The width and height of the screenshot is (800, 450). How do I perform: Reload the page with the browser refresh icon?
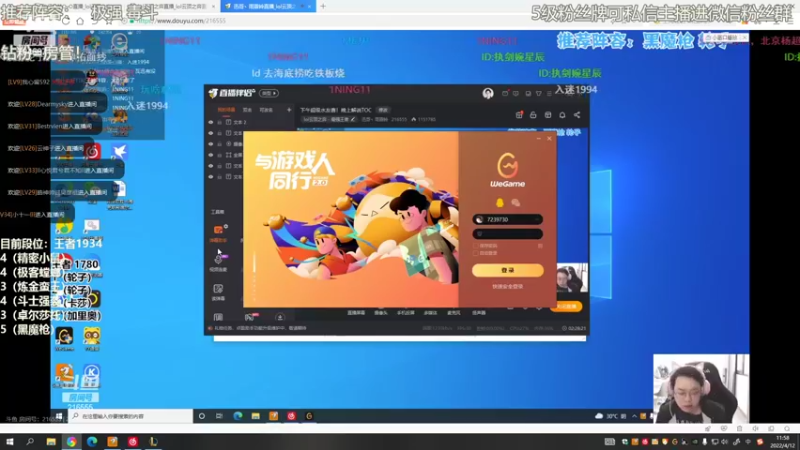(66, 21)
